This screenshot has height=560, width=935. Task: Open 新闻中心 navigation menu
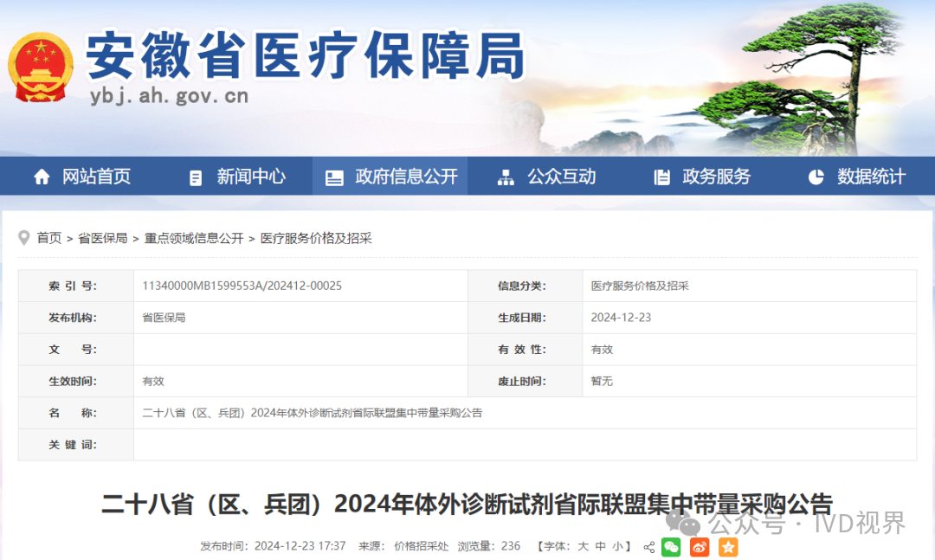point(236,177)
